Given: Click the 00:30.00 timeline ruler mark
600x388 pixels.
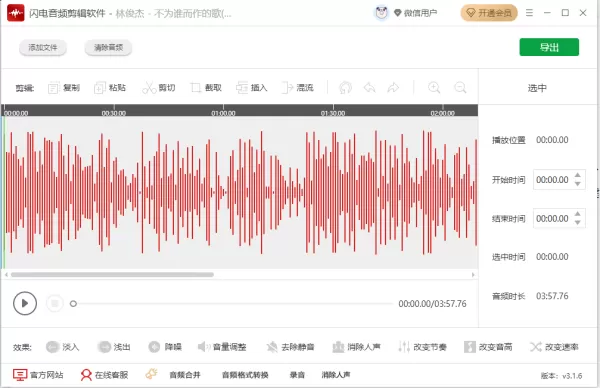Looking at the screenshot, I should pyautogui.click(x=114, y=113).
